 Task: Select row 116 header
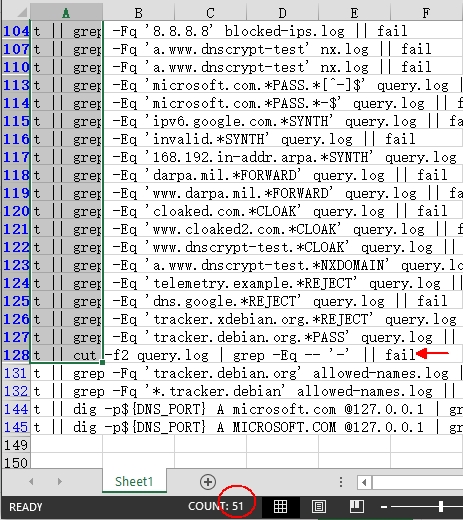pyautogui.click(x=16, y=139)
